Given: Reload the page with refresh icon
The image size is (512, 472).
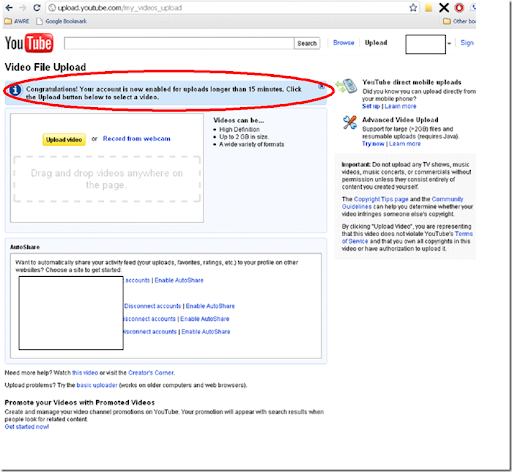Looking at the screenshot, I should [37, 8].
